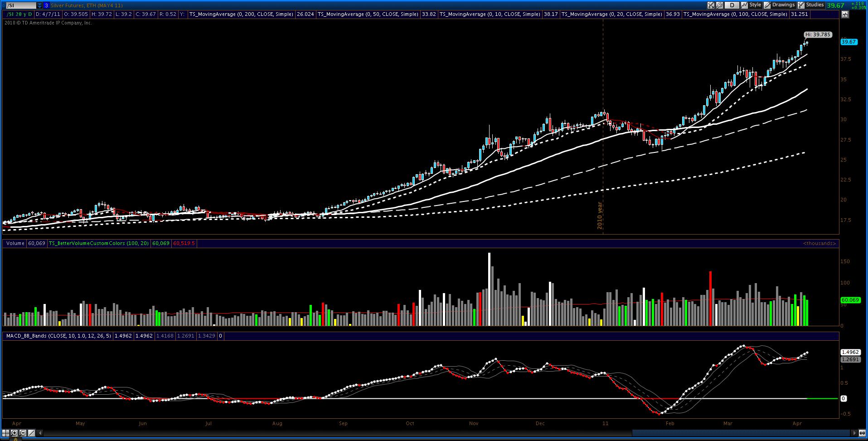This screenshot has height=441, width=868.
Task: Click the "H: 39.72" high value
Action: coord(102,15)
